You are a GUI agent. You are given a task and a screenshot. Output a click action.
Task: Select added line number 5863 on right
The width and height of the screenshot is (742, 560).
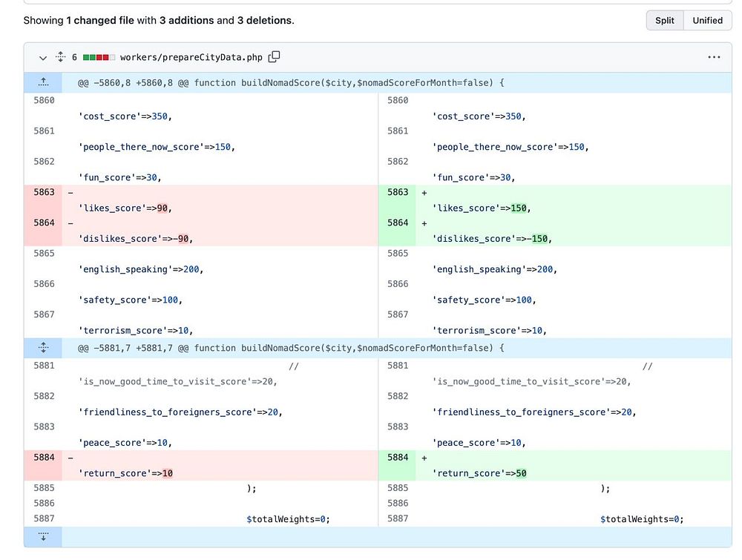(398, 192)
